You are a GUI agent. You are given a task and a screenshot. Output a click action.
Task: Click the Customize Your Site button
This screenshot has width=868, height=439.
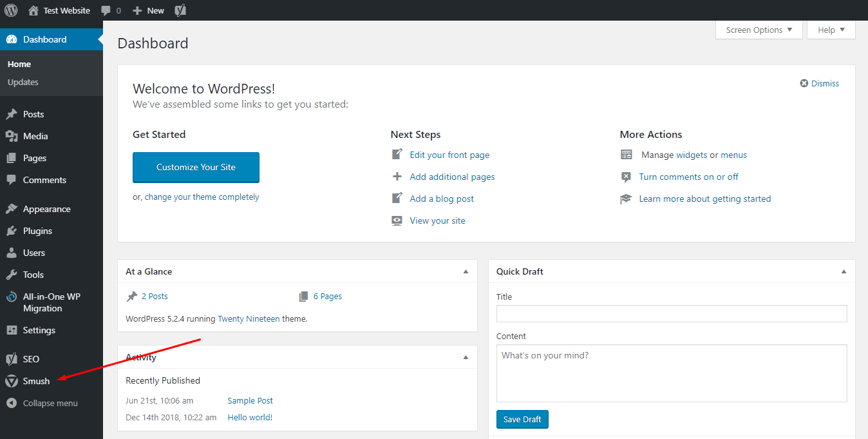[196, 167]
